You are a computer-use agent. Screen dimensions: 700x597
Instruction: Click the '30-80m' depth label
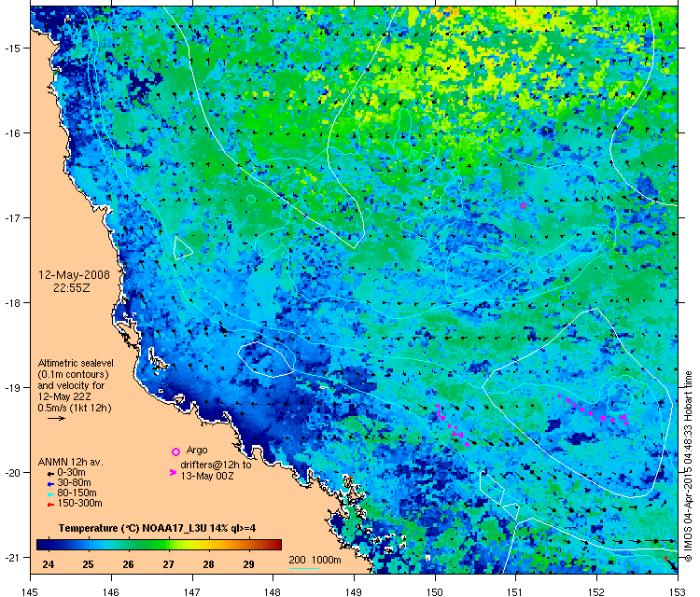(74, 483)
